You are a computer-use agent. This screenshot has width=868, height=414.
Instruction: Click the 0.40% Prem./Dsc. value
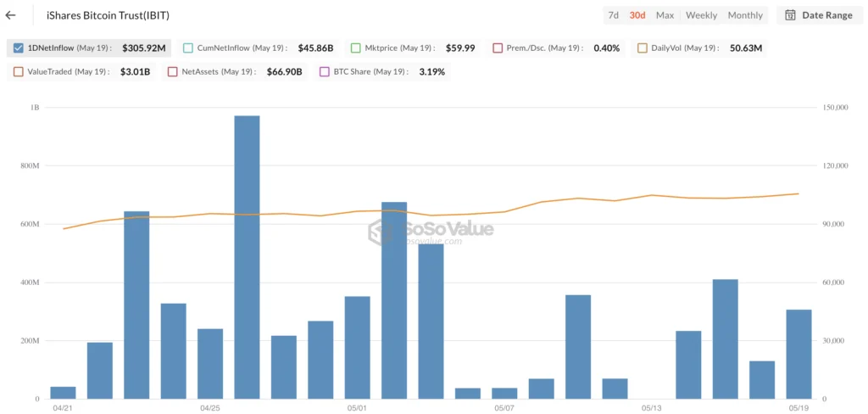(x=607, y=48)
